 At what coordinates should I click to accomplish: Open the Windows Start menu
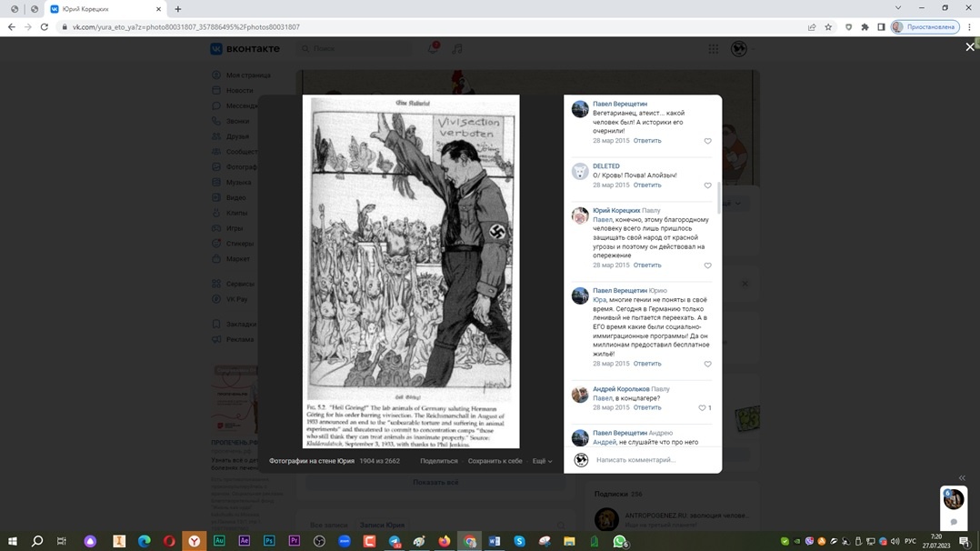click(13, 541)
